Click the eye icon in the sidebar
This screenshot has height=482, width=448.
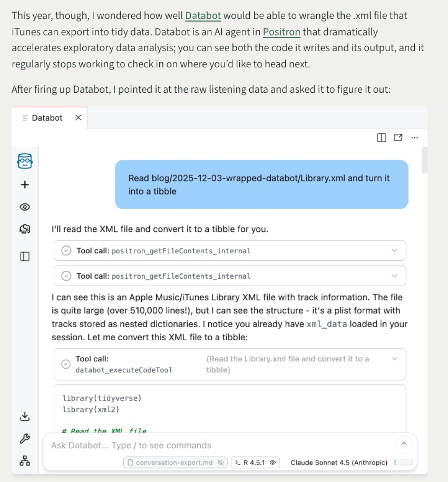25,207
